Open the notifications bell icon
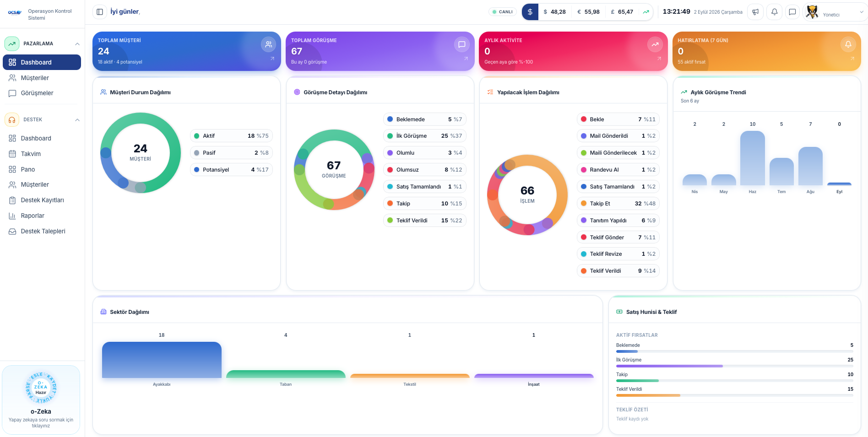The width and height of the screenshot is (868, 437). click(774, 12)
